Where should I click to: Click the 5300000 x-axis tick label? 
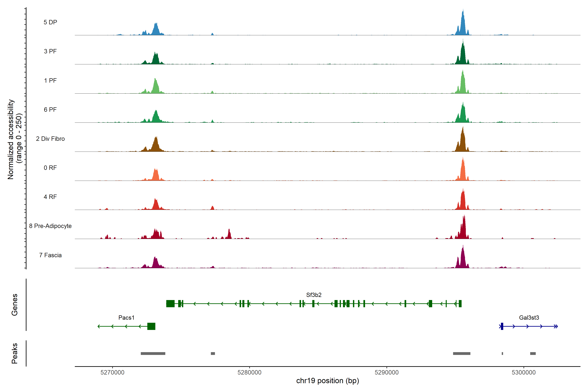[523, 372]
